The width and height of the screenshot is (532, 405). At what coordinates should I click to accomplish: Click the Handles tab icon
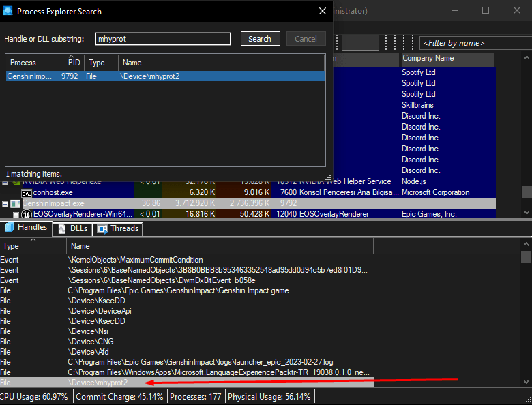pyautogui.click(x=10, y=227)
